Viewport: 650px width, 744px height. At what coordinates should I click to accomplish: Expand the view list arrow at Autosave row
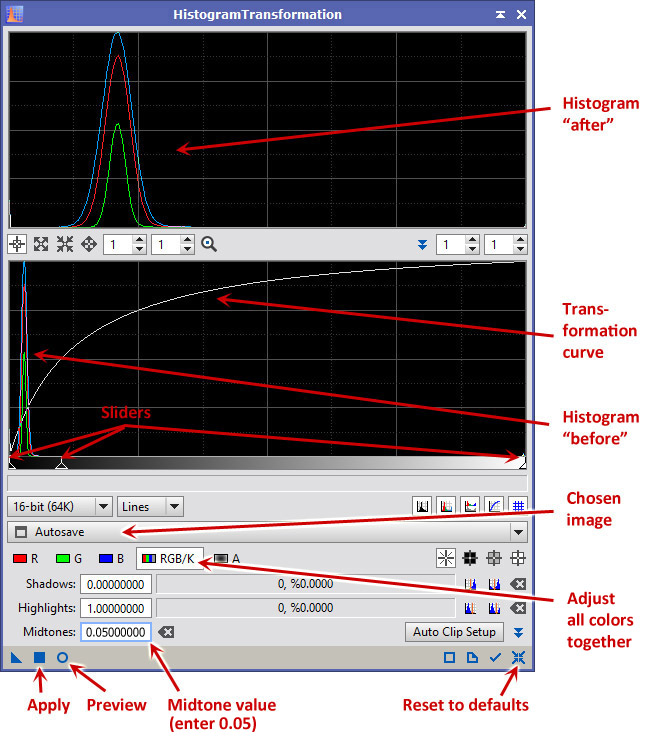click(519, 532)
